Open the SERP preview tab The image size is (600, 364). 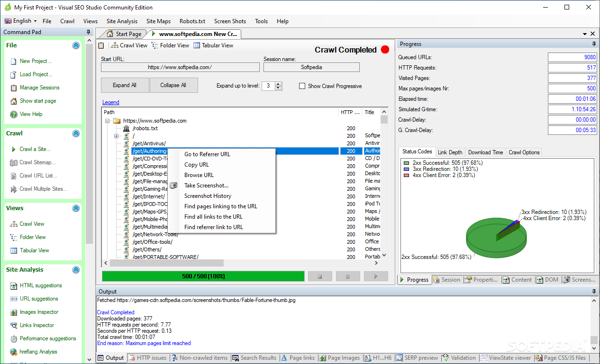tap(417, 358)
